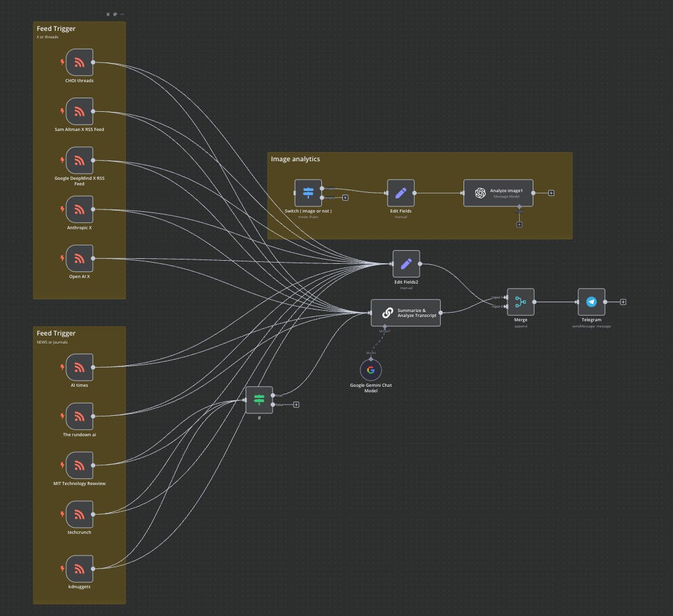Click the Merge node Input 1 handle
This screenshot has height=616, width=673.
[506, 297]
